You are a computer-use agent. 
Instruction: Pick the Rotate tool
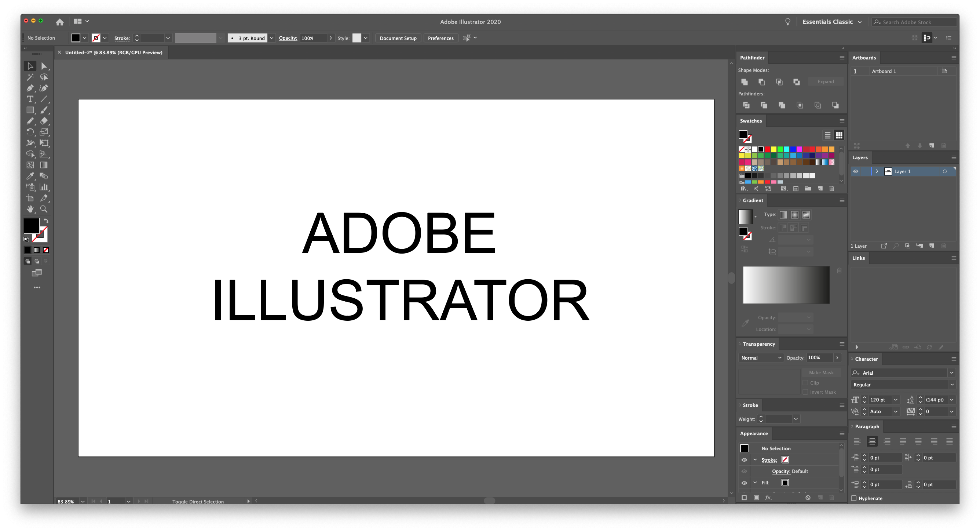click(30, 132)
